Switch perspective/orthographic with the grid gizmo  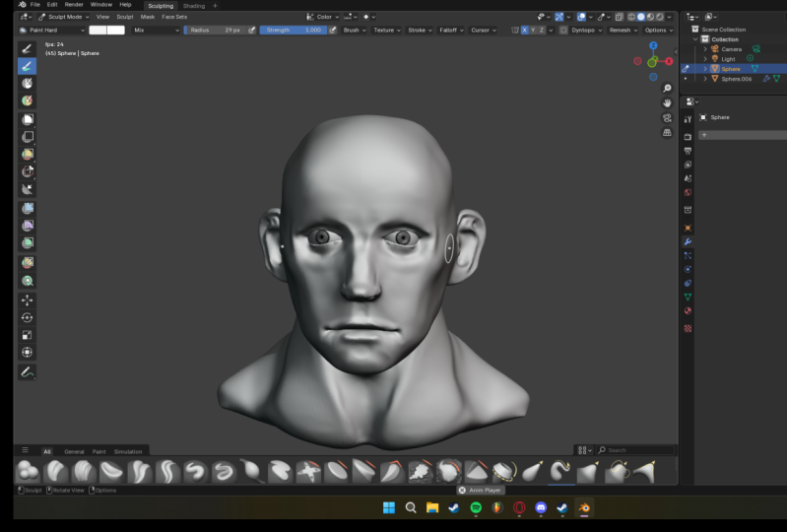(667, 132)
